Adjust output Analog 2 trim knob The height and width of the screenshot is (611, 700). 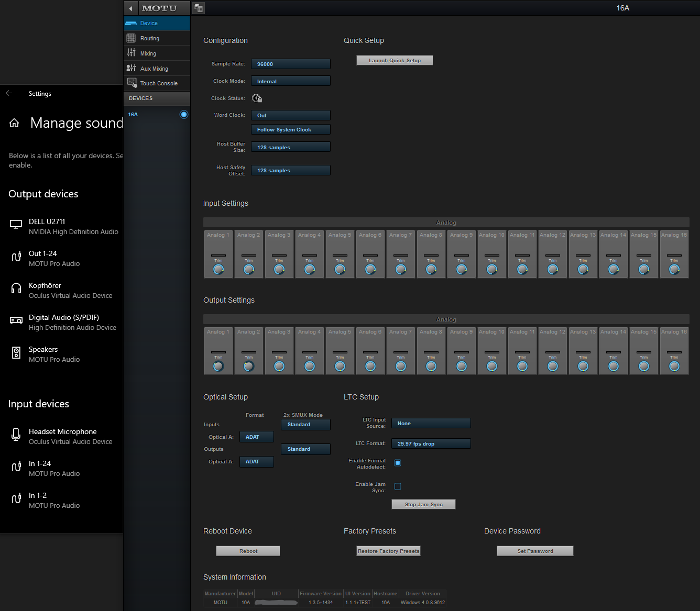click(x=249, y=366)
